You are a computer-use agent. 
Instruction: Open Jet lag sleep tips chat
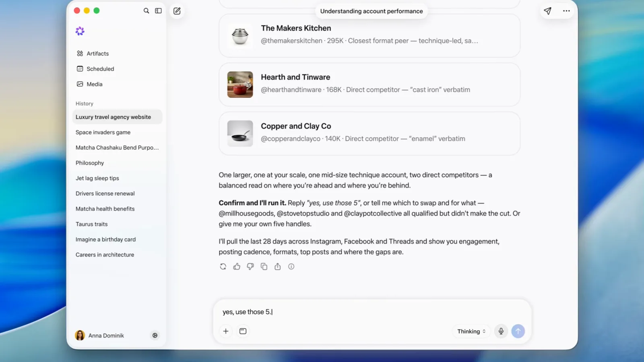[x=117, y=178]
